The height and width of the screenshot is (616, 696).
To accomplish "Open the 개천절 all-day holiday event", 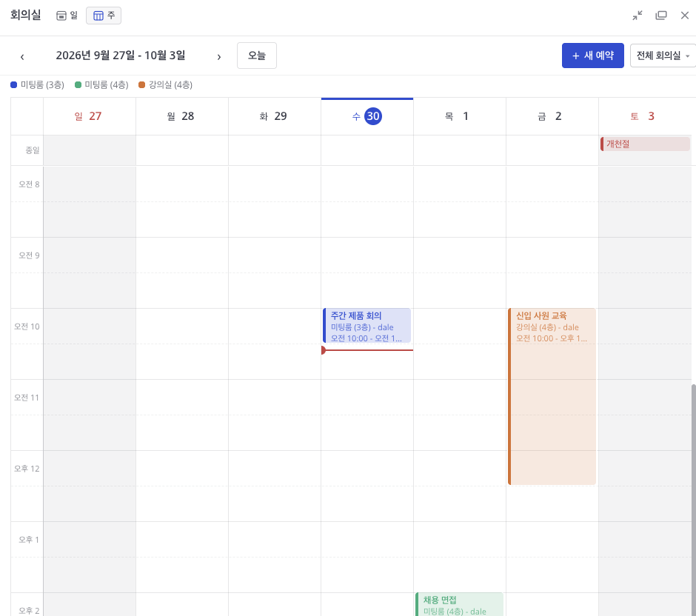I will pos(646,144).
